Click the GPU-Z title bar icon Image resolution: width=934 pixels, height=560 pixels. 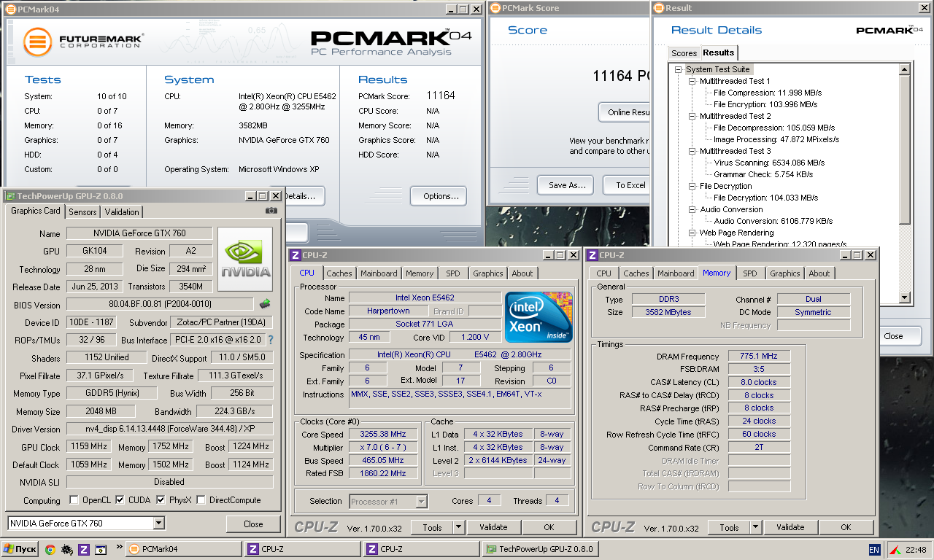point(11,196)
